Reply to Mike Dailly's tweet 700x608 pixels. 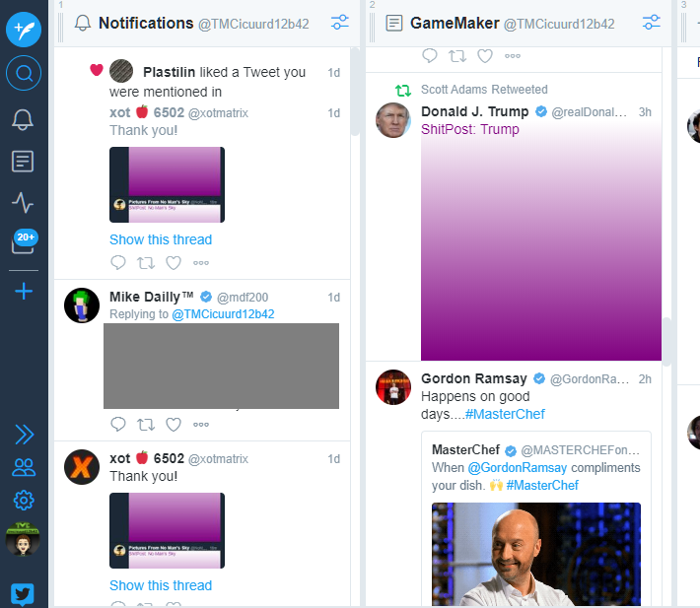pos(118,424)
